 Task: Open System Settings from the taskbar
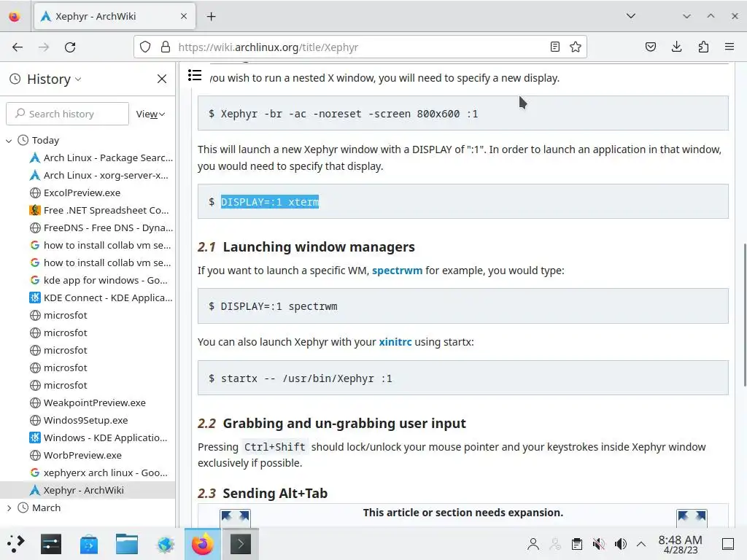pos(51,544)
